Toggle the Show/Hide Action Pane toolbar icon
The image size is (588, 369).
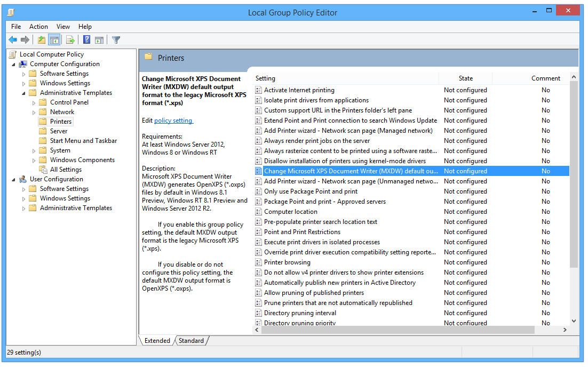point(99,39)
